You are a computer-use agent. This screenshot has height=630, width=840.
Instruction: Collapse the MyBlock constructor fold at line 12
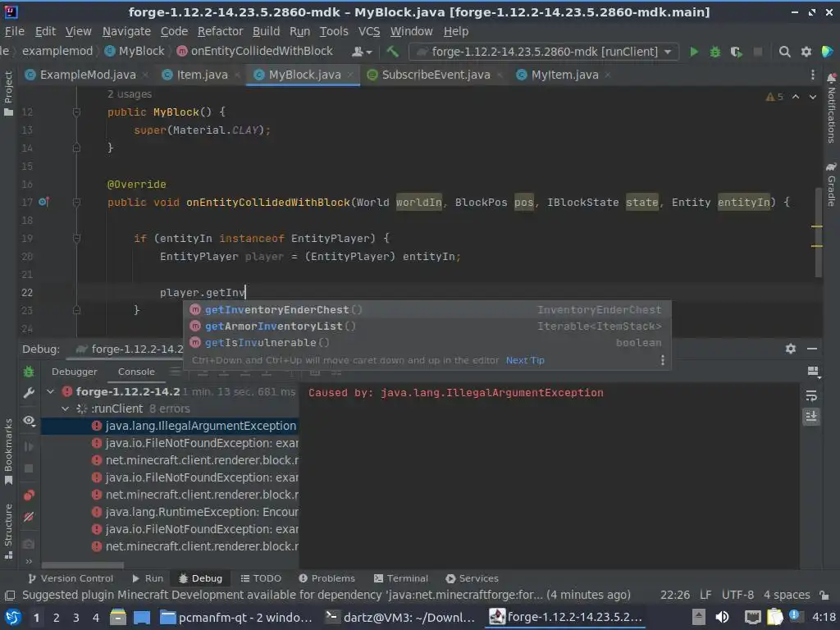[76, 112]
